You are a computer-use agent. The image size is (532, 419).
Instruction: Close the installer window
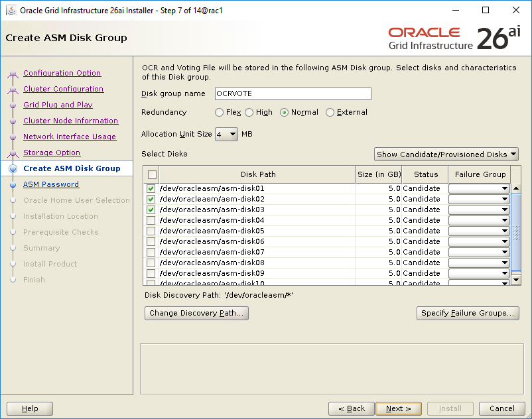point(516,10)
